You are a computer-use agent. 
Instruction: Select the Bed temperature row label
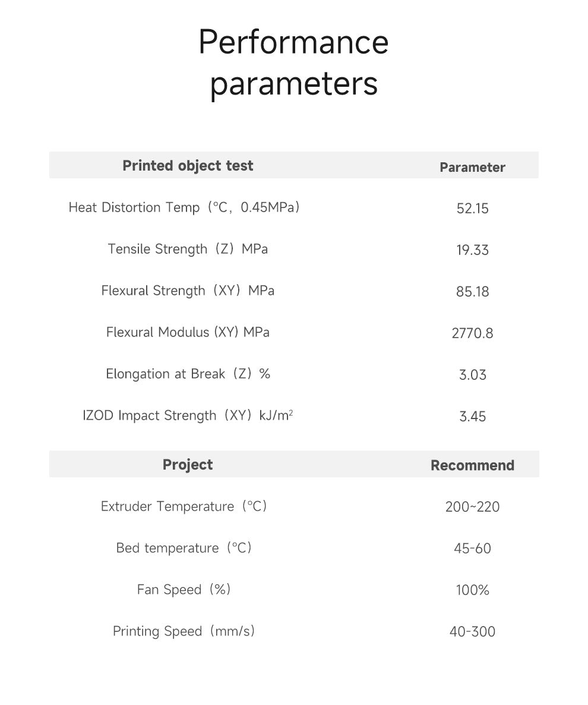184,548
